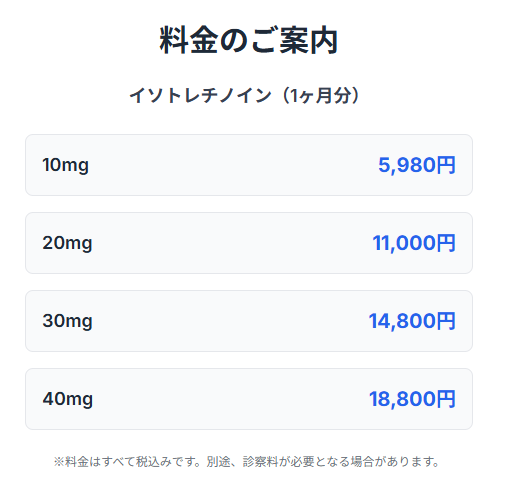Select the 20mg pricing card
Viewport: 508px width, 482px height.
click(249, 243)
